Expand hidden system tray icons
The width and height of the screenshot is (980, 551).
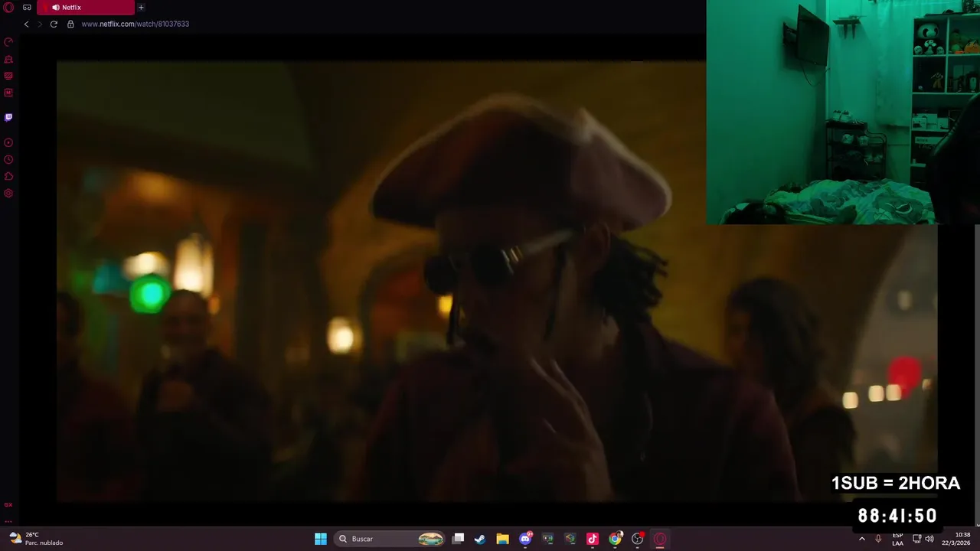coord(862,539)
